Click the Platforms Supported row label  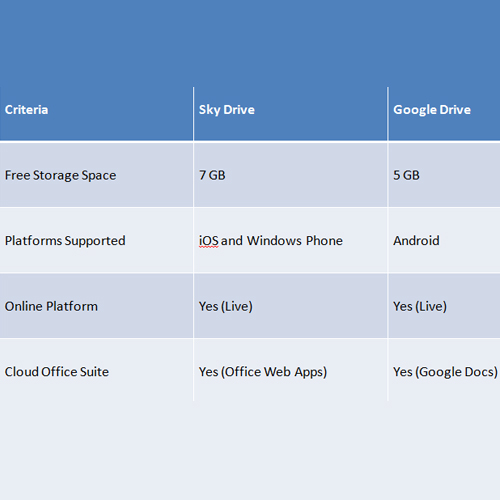(65, 241)
